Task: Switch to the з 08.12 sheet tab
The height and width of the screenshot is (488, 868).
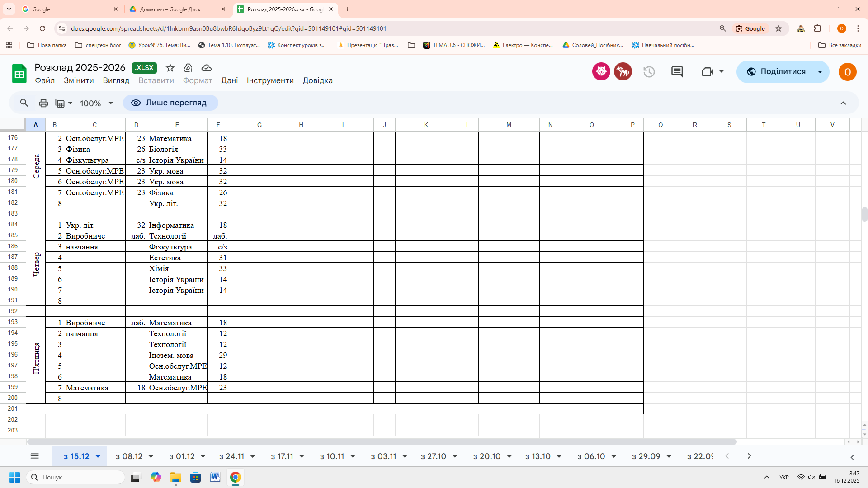Action: [129, 456]
